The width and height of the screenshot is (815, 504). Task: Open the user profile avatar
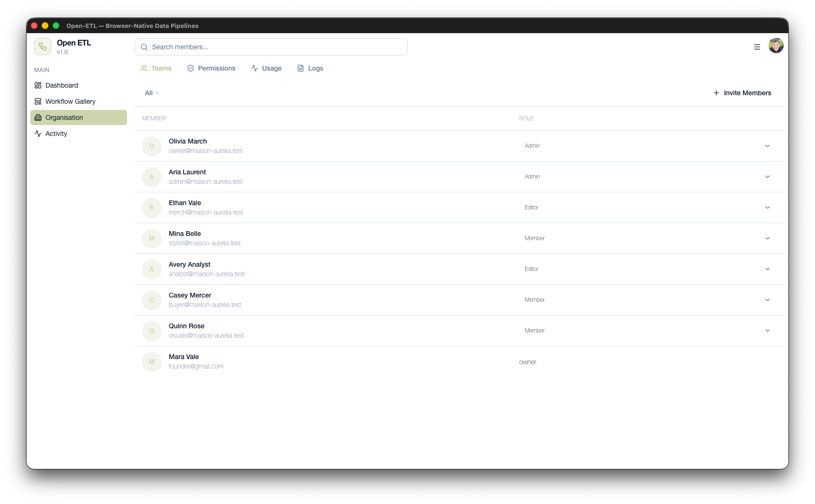tap(776, 46)
